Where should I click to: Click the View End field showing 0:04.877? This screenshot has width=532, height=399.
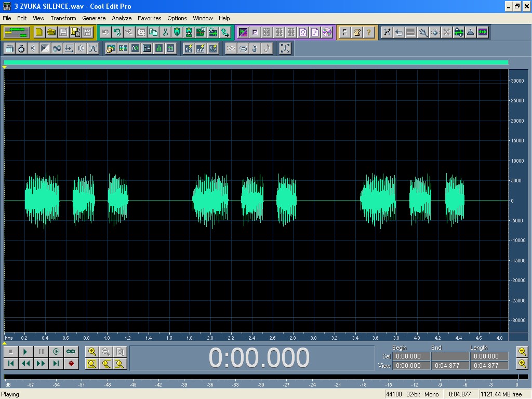coord(450,365)
